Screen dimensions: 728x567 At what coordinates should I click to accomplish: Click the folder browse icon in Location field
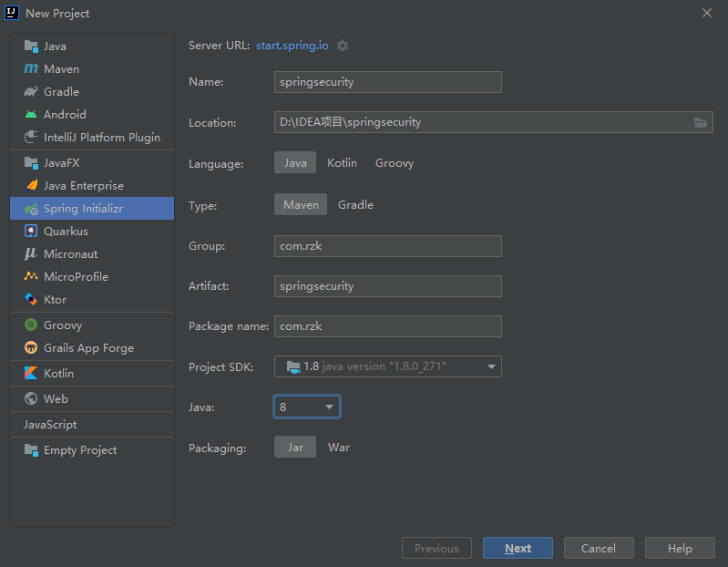coord(701,122)
